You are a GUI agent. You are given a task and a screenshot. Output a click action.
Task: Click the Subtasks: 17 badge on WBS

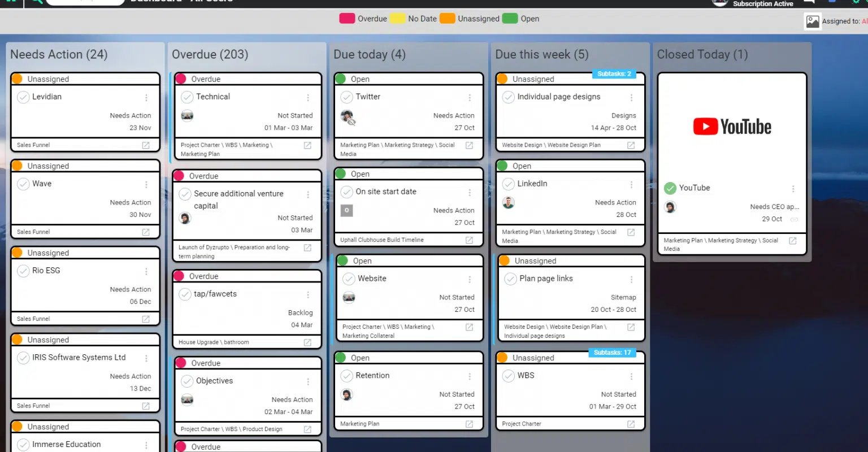click(x=612, y=353)
